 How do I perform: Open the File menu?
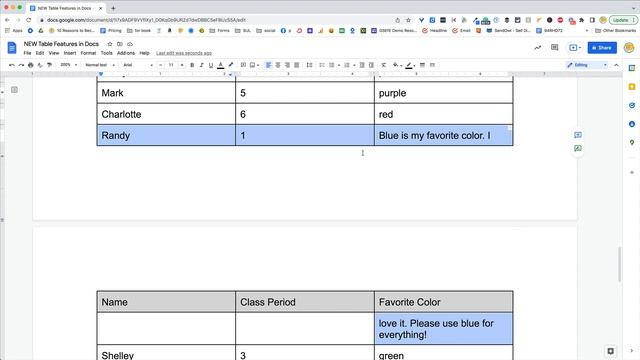tap(27, 53)
